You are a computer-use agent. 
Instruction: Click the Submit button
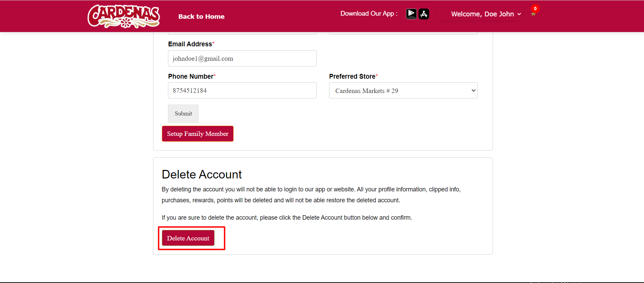coord(183,113)
